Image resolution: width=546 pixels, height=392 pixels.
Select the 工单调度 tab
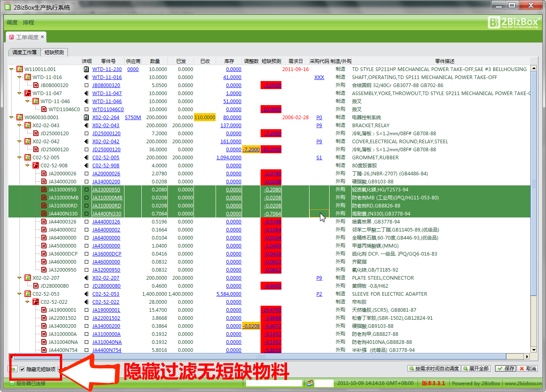(27, 37)
